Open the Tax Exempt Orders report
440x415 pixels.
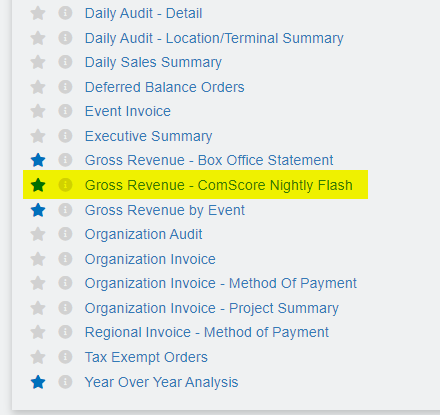[146, 357]
